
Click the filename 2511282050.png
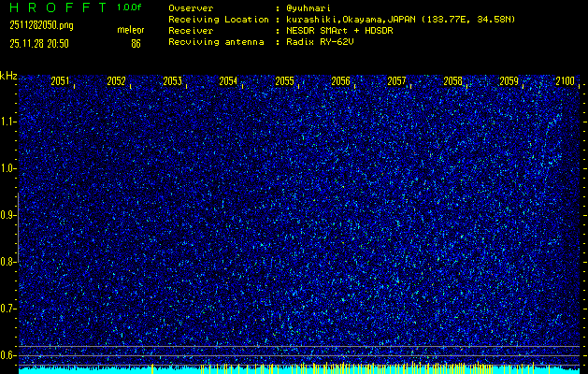tap(41, 25)
